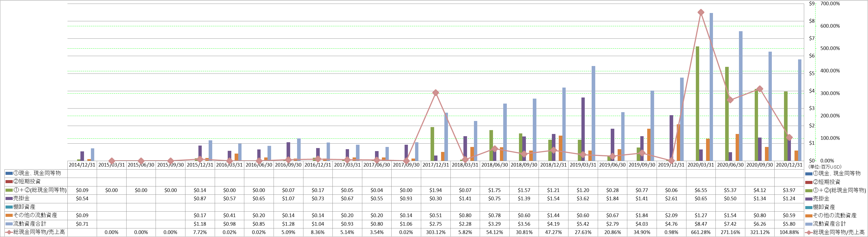Click the 2014/12/31 date column header
Screen dimensions: 868x237
82,165
